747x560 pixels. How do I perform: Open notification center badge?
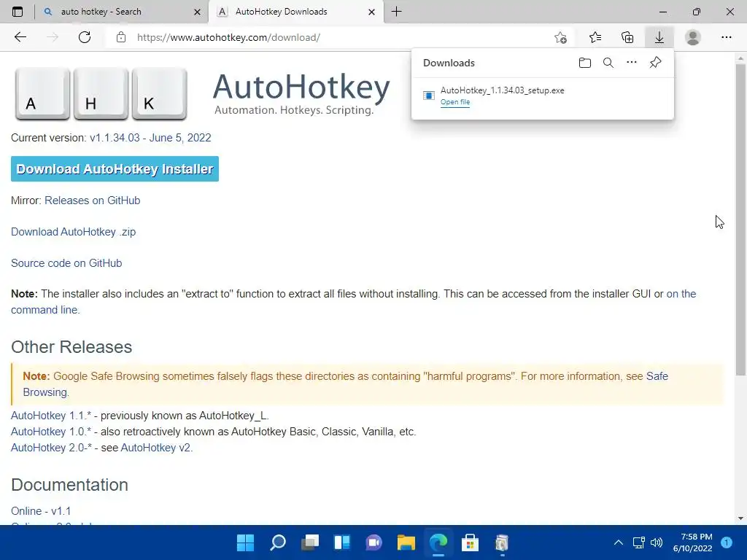click(727, 542)
